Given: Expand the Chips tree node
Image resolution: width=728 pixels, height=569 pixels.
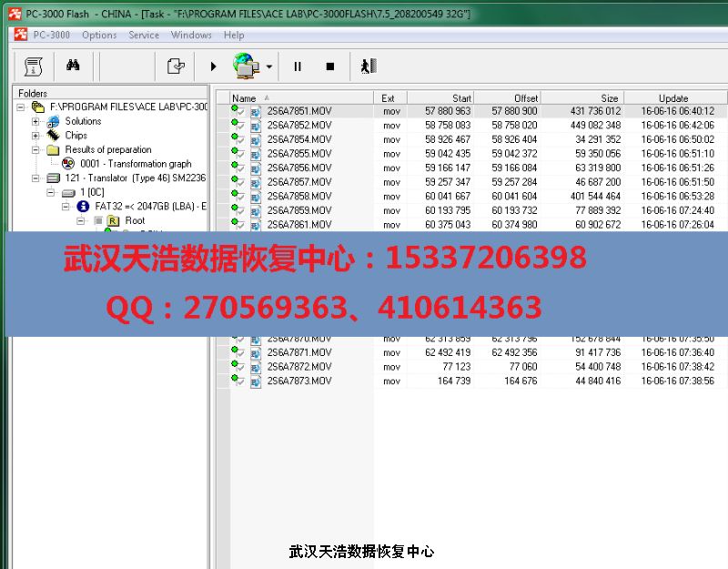Looking at the screenshot, I should click(36, 136).
